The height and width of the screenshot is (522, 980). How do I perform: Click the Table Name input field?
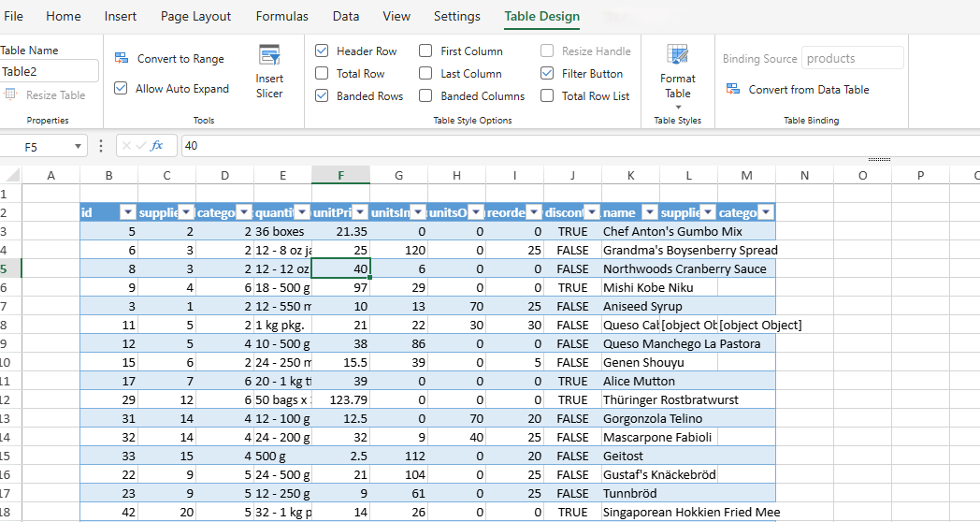49,71
